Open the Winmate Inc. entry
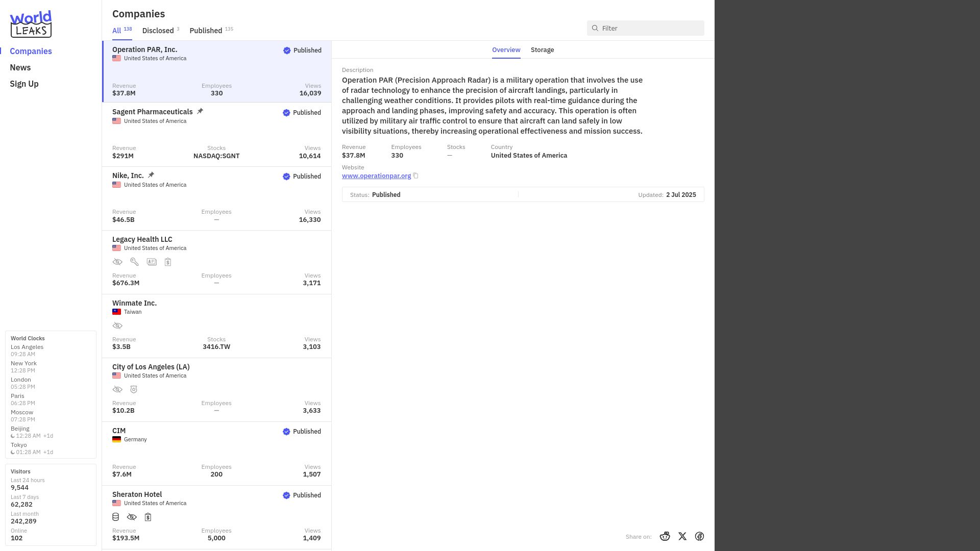Screen dimensions: 980x551 tap(217, 326)
